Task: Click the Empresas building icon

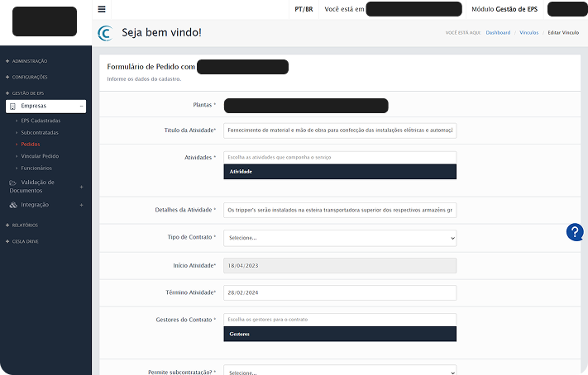Action: (12, 107)
